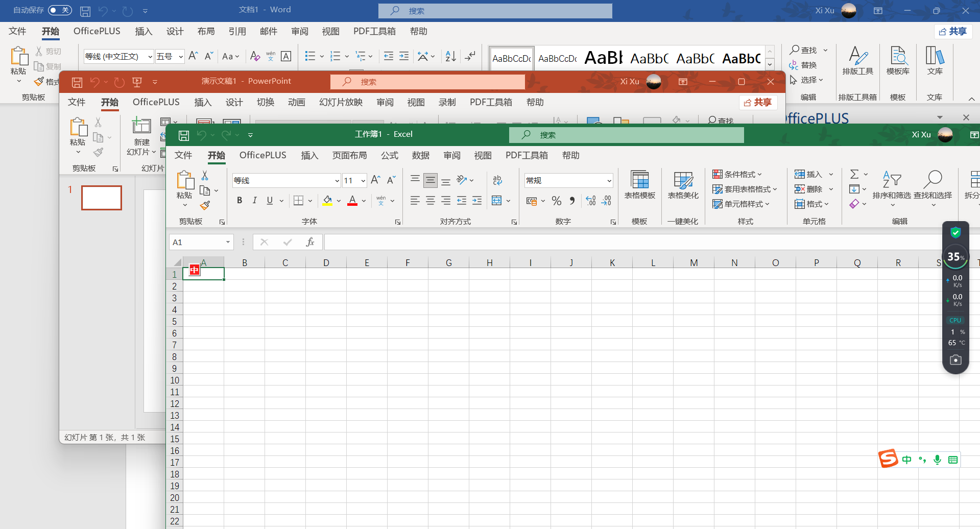Click Excel's Align Right icon
Viewport: 980px width, 529px height.
coord(446,201)
